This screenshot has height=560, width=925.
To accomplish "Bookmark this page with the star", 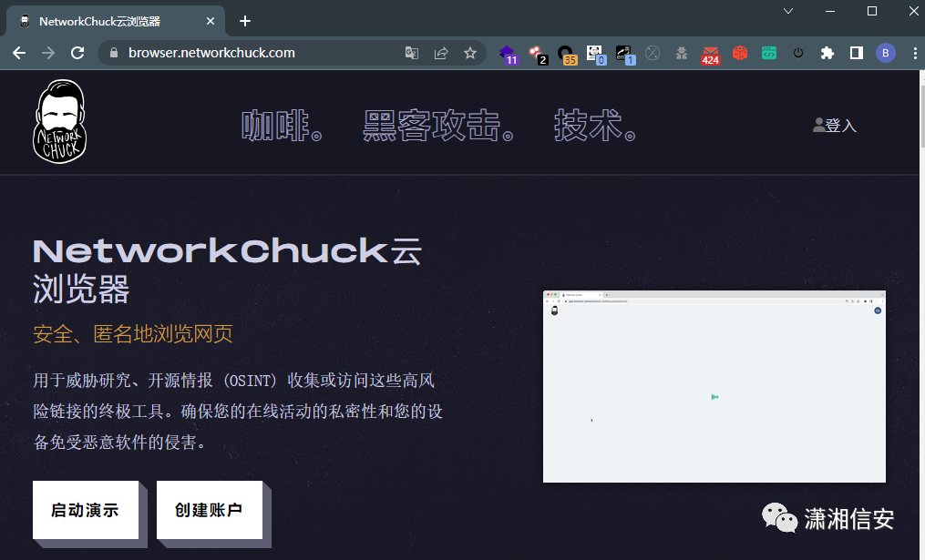I will tap(470, 53).
